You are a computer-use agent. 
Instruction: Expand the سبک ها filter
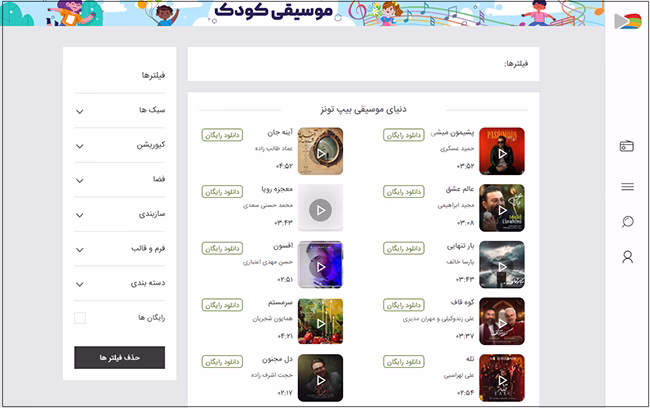click(x=120, y=110)
